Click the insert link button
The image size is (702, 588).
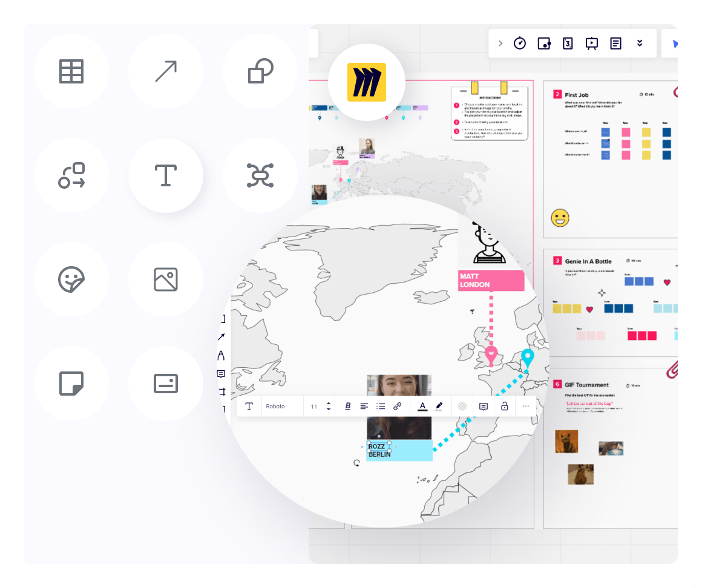[398, 407]
